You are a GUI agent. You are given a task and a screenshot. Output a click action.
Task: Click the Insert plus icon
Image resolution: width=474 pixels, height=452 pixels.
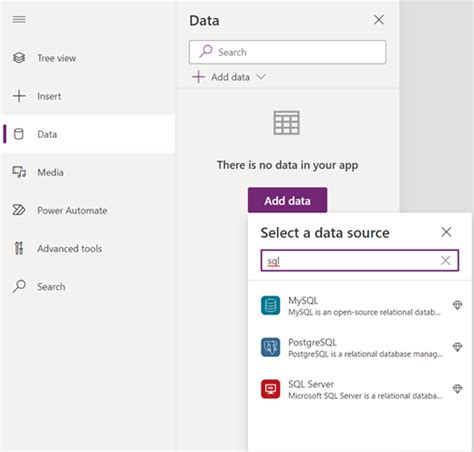coord(19,96)
